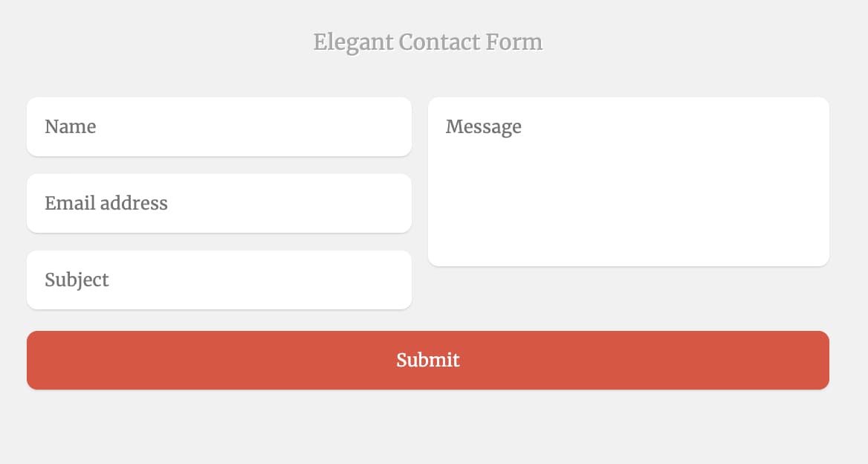Click the Submit label on the red button
This screenshot has height=464, width=868.
pyautogui.click(x=428, y=360)
